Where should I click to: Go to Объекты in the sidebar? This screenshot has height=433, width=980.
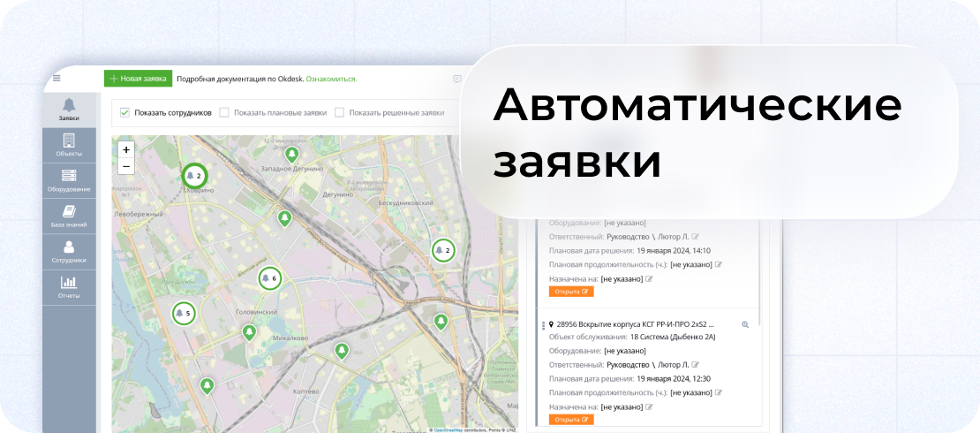(69, 145)
